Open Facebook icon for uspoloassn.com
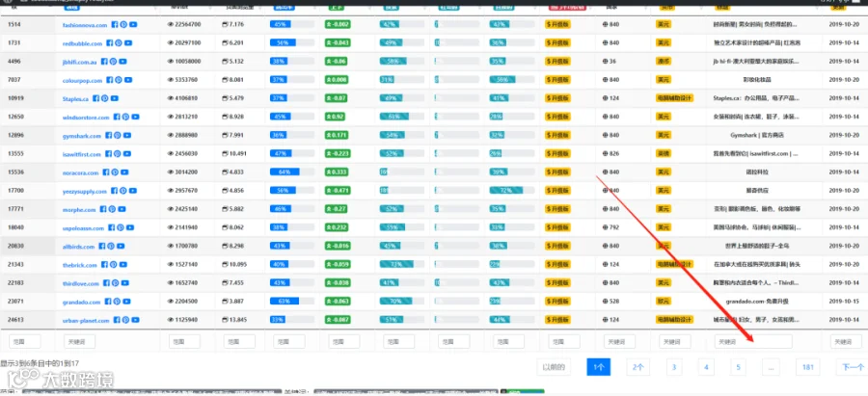The height and width of the screenshot is (396, 868). point(111,227)
